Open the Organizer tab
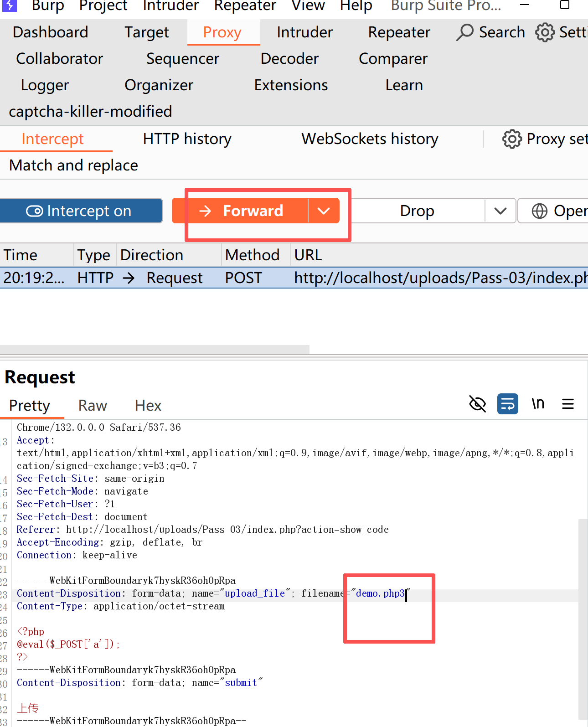Viewport: 588px width, 727px height. point(159,85)
